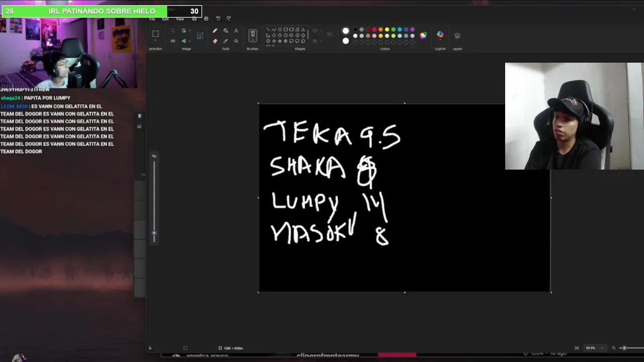Select the Curve shape
644x362 pixels.
point(274,30)
